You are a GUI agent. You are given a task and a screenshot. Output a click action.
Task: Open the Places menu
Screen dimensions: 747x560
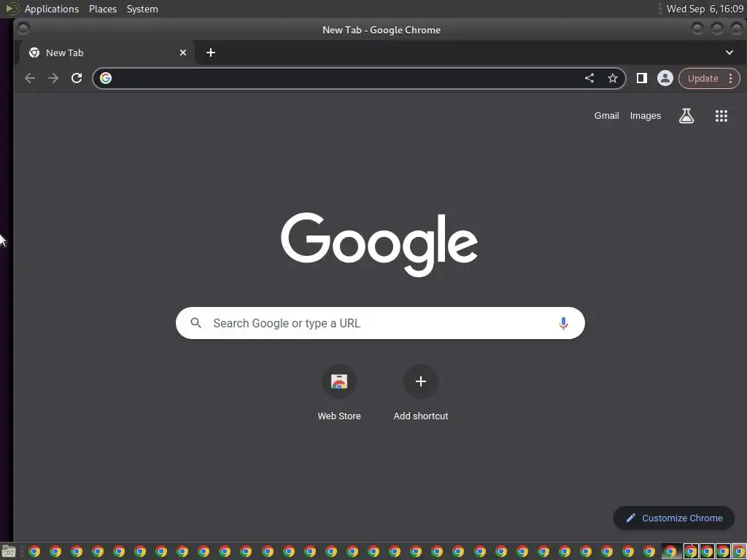coord(103,9)
